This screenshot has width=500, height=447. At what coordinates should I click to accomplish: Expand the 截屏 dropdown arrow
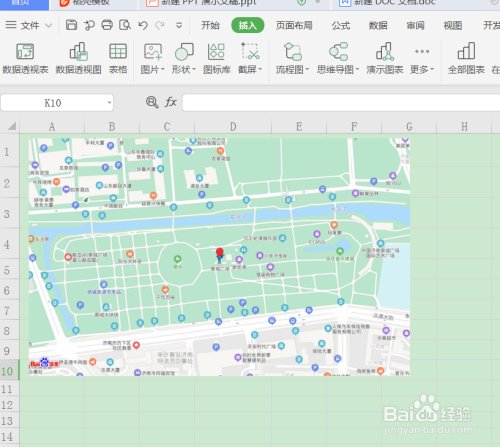(x=260, y=69)
